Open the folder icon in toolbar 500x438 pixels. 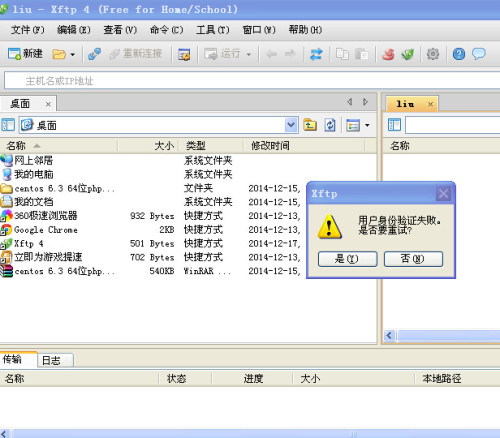(59, 54)
